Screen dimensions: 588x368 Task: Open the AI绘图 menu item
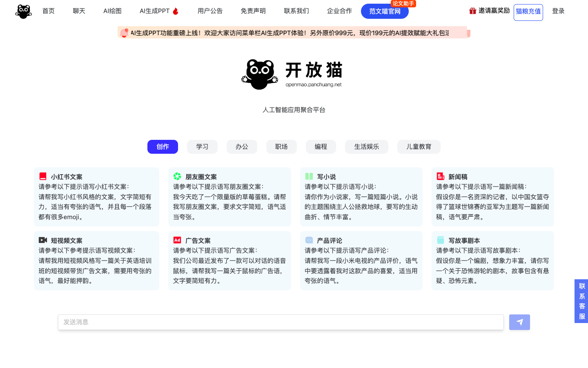[112, 11]
